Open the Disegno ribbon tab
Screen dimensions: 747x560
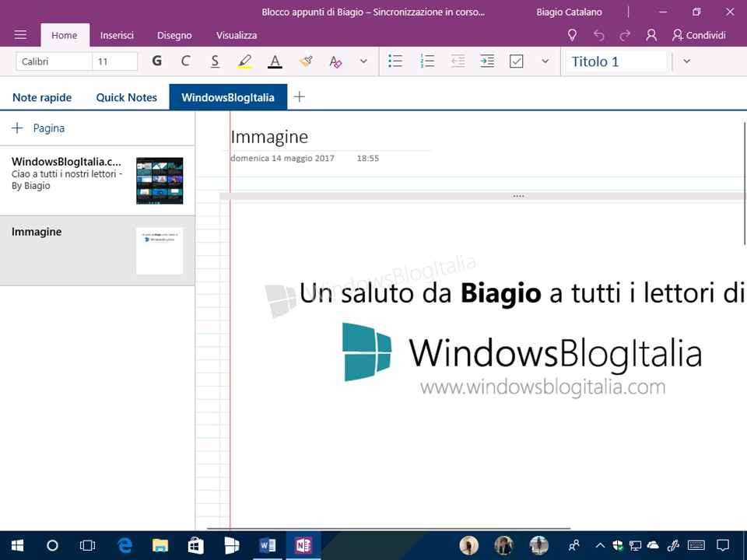click(x=174, y=35)
